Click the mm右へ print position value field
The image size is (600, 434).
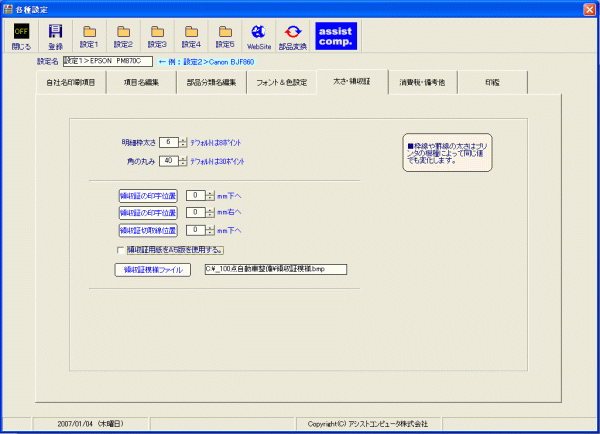point(196,212)
